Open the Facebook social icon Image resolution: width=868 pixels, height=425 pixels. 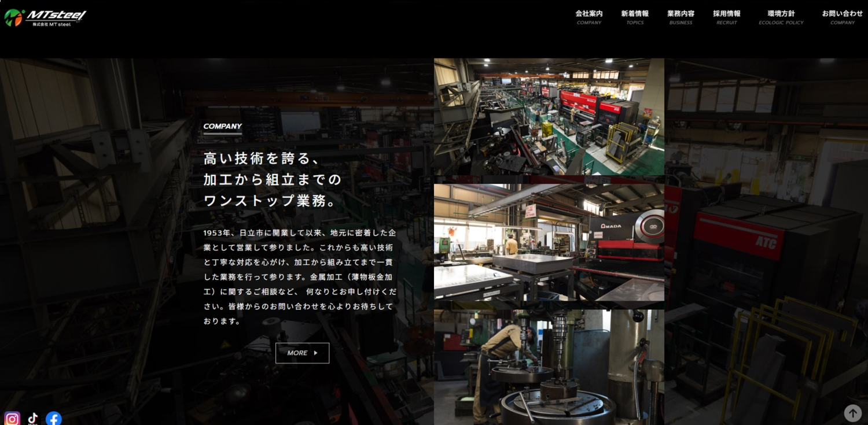[x=54, y=418]
